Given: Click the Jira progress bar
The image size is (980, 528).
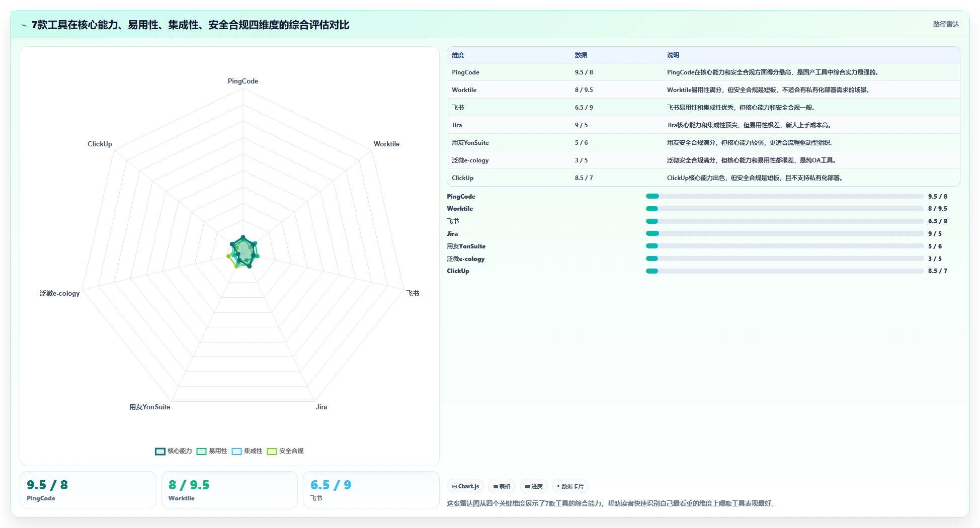Looking at the screenshot, I should tap(785, 233).
